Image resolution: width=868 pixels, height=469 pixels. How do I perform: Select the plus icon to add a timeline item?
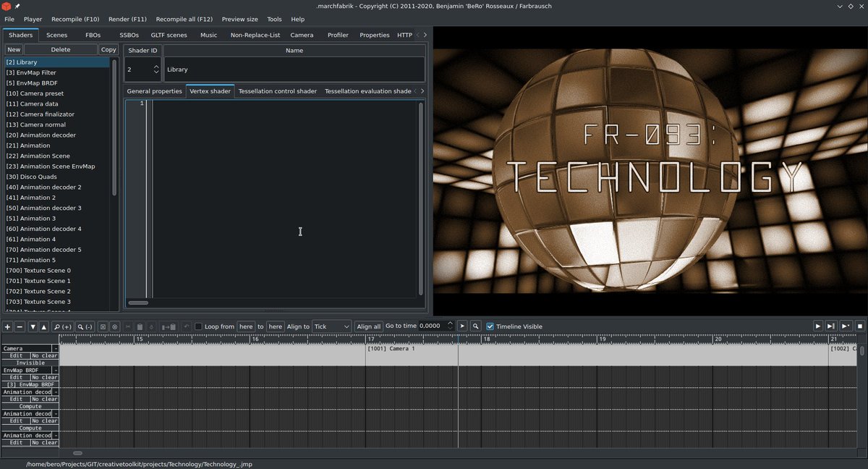click(x=7, y=326)
